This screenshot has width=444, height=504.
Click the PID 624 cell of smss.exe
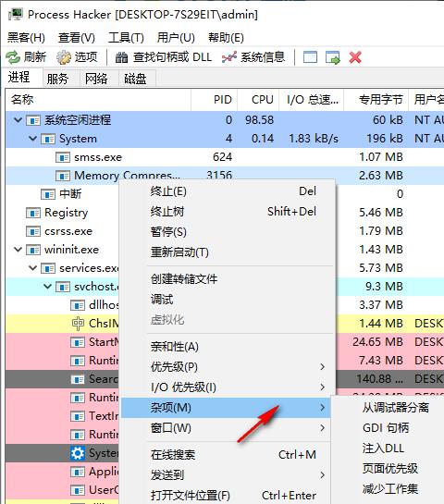223,157
